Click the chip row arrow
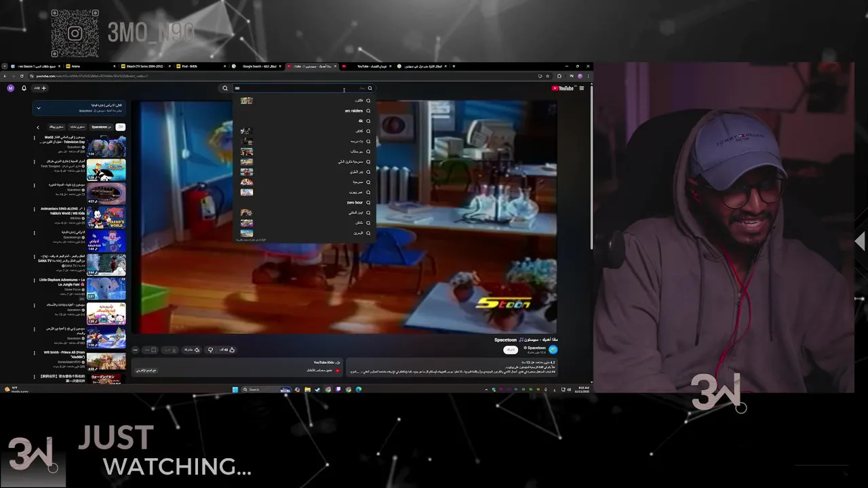 (x=38, y=127)
